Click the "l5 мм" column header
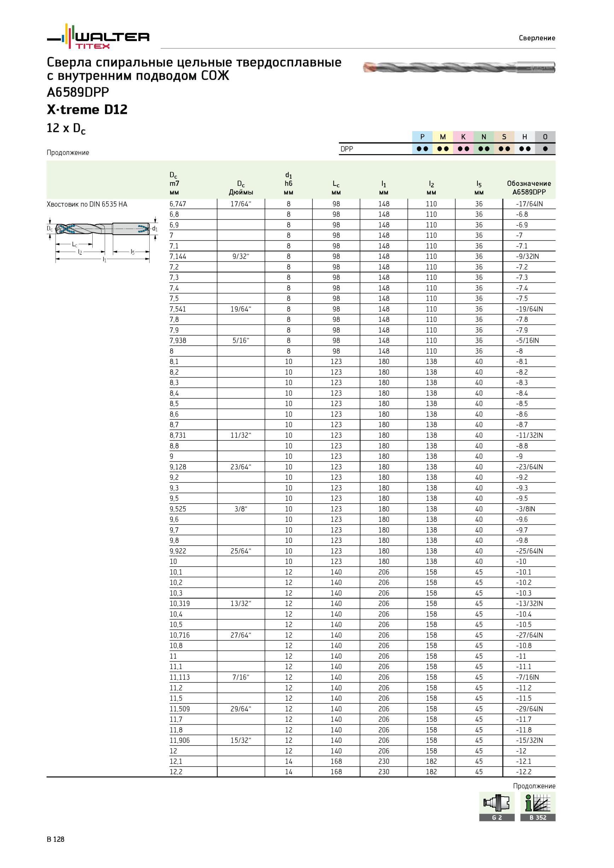This screenshot has height=868, width=614. [x=479, y=188]
